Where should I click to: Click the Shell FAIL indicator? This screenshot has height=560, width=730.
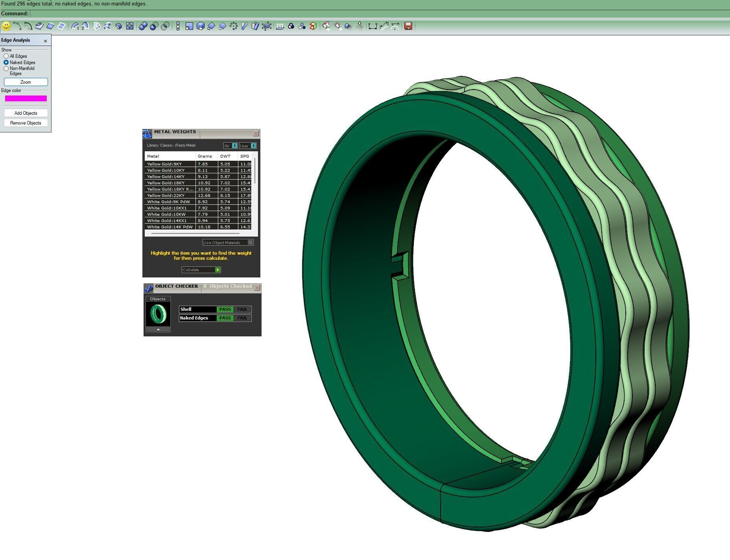[242, 309]
